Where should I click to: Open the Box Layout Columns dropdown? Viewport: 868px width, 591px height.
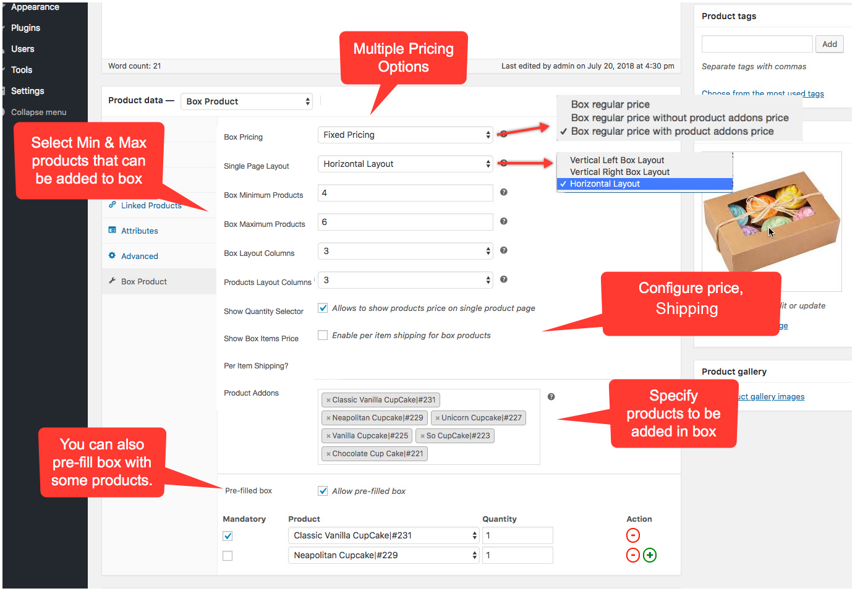click(x=406, y=251)
